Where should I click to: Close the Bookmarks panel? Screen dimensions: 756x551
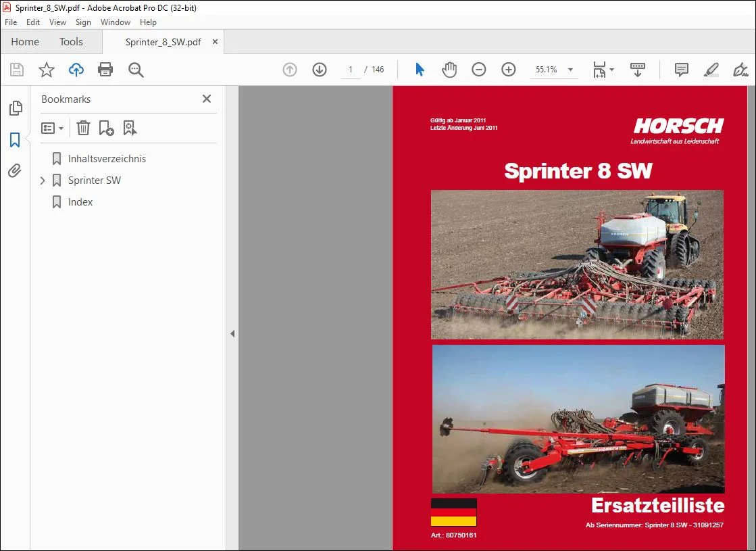click(207, 99)
